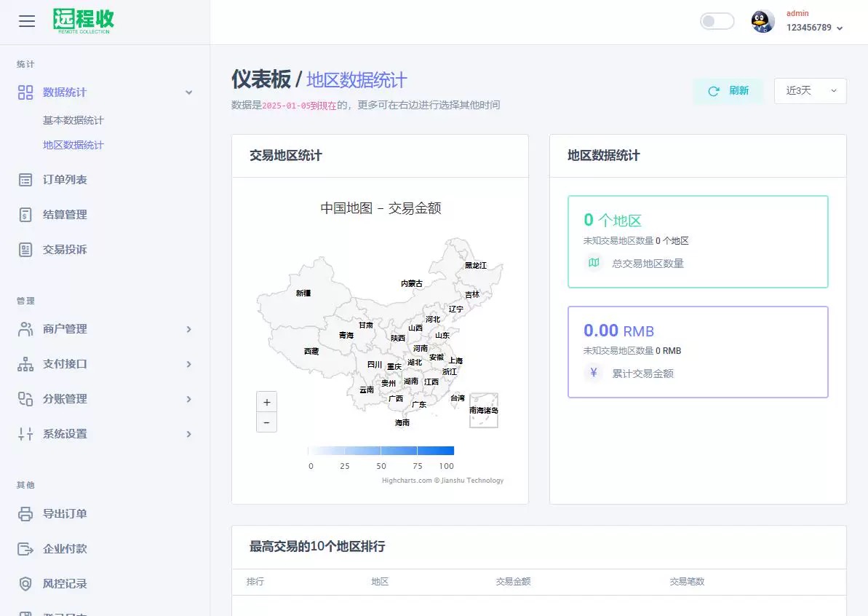Viewport: 868px width, 616px height.
Task: Collapse the 数据统计 menu chevron
Action: coord(188,92)
